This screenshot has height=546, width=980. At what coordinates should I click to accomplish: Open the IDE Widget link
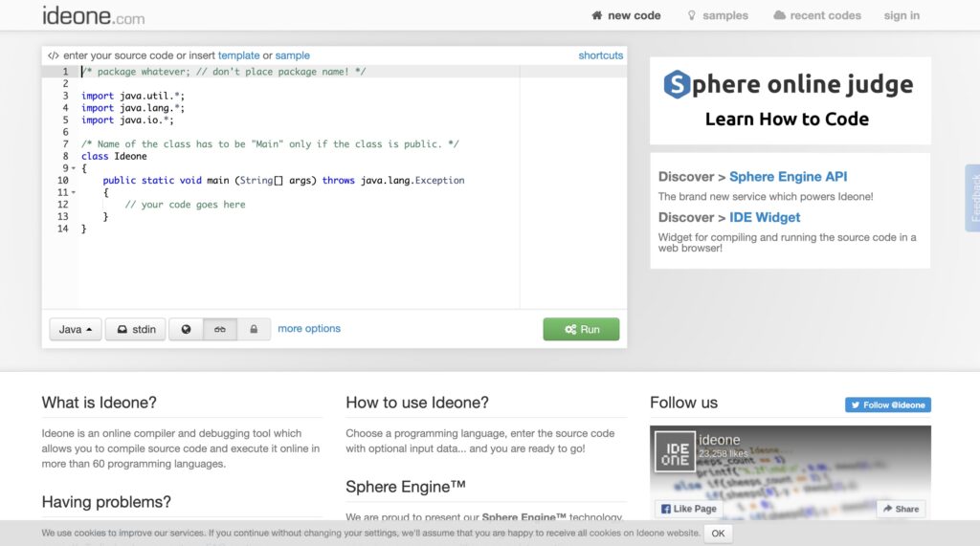click(x=765, y=217)
